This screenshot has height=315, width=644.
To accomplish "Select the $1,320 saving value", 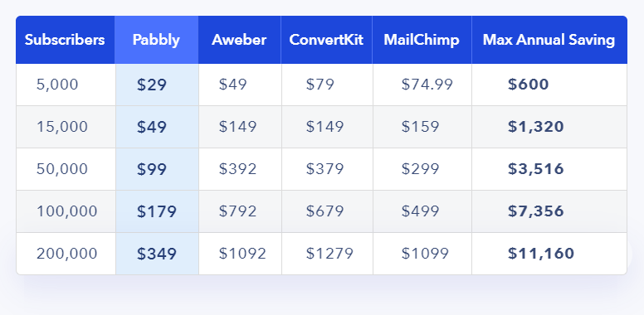I will coord(535,127).
